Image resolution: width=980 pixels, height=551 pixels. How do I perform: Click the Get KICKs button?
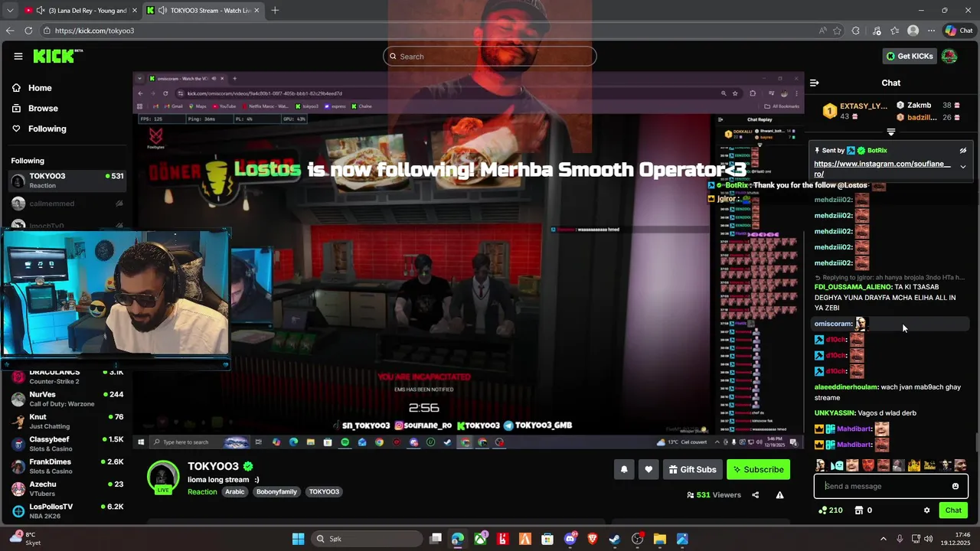(x=910, y=56)
